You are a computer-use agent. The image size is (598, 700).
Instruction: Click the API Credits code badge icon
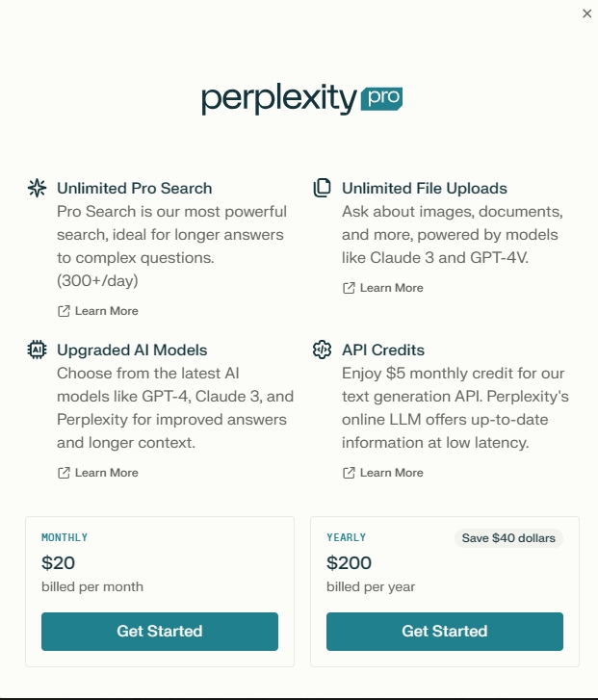pyautogui.click(x=322, y=350)
